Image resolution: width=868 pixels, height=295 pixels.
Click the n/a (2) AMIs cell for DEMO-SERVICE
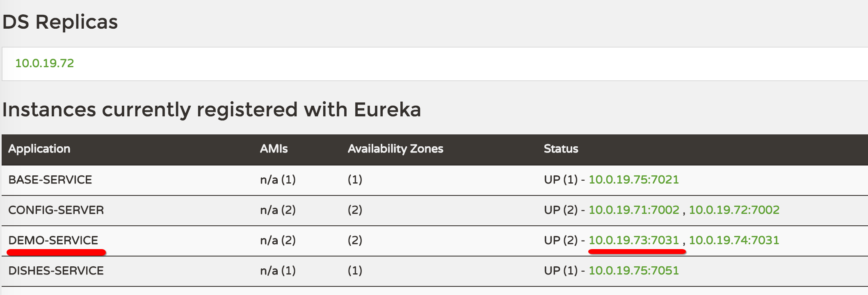point(278,240)
